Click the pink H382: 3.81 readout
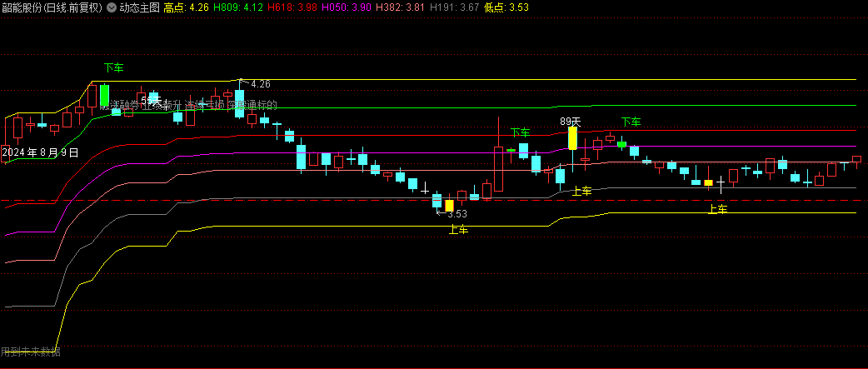 tap(401, 7)
